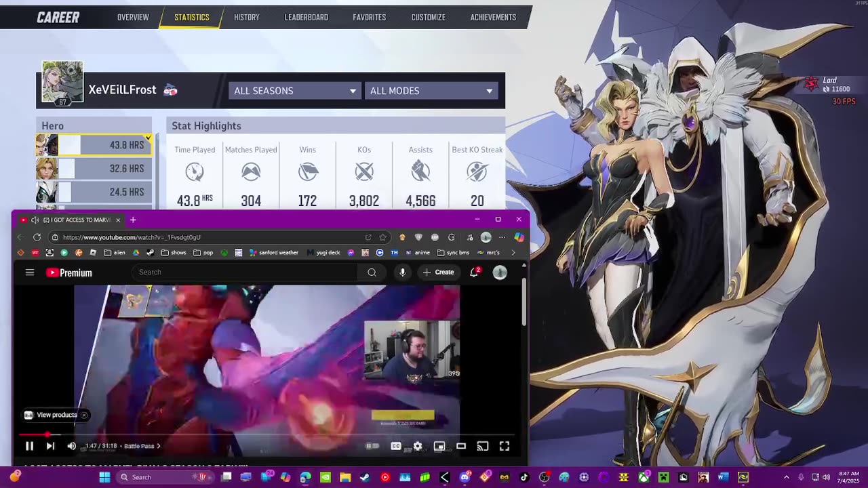
Task: Open the ALL MODES dropdown
Action: coord(431,91)
